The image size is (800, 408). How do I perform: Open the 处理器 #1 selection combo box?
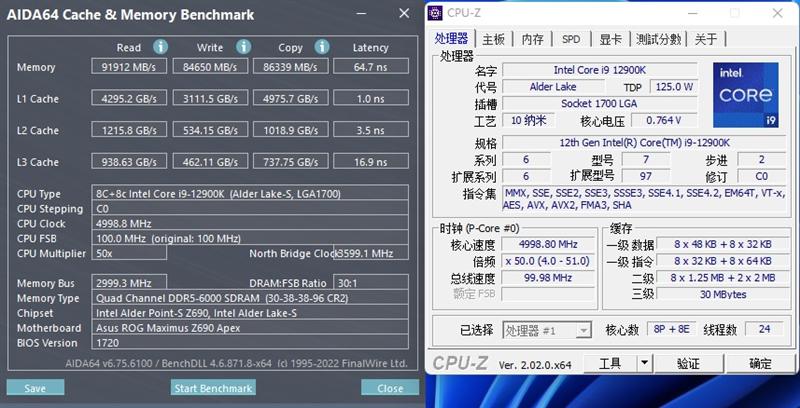pos(547,330)
